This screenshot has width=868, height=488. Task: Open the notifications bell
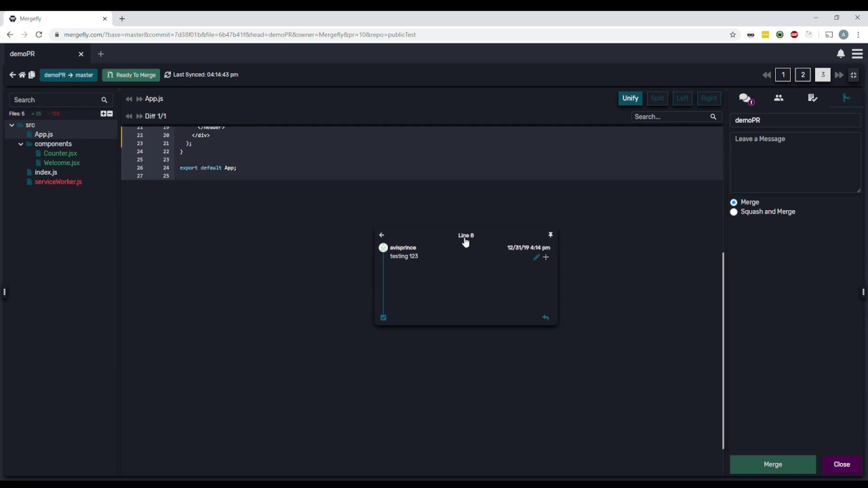[841, 54]
